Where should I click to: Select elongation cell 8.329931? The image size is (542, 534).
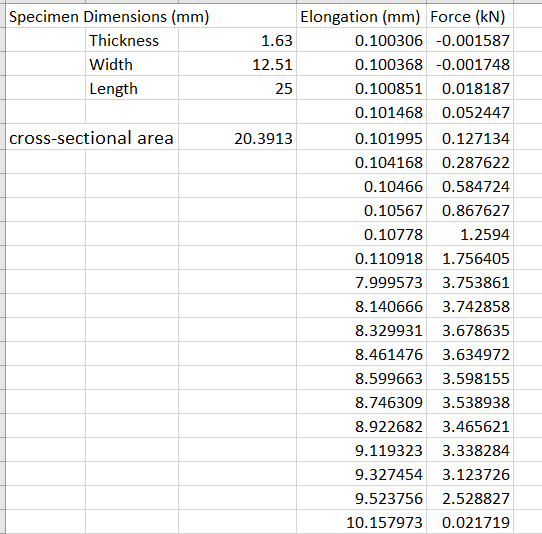tap(362, 330)
